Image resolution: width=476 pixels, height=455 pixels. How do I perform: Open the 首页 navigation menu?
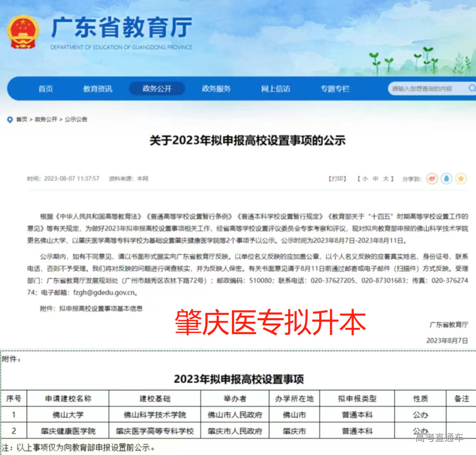coord(46,89)
